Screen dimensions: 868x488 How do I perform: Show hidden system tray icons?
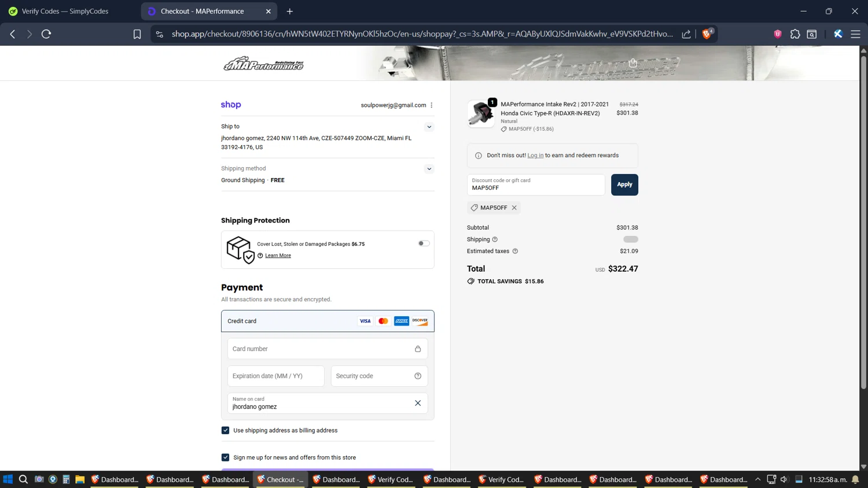coord(757,479)
